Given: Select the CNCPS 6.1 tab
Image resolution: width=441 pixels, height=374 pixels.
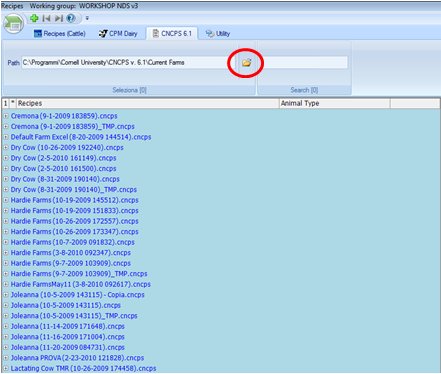Looking at the screenshot, I should click(x=172, y=34).
